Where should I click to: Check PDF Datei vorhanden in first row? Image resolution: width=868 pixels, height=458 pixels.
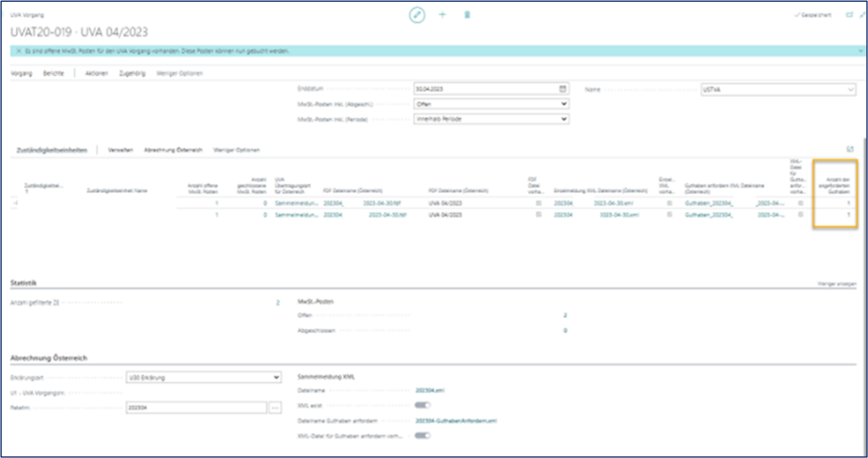pos(539,204)
